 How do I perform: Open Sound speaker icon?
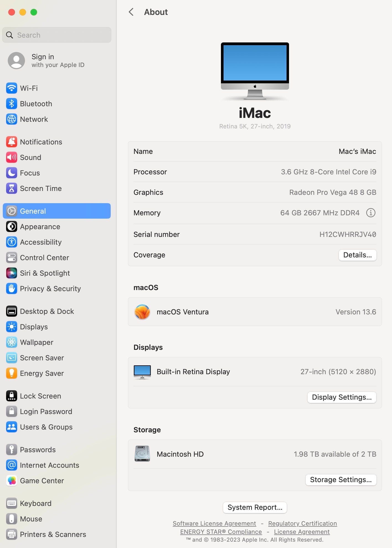coord(12,157)
